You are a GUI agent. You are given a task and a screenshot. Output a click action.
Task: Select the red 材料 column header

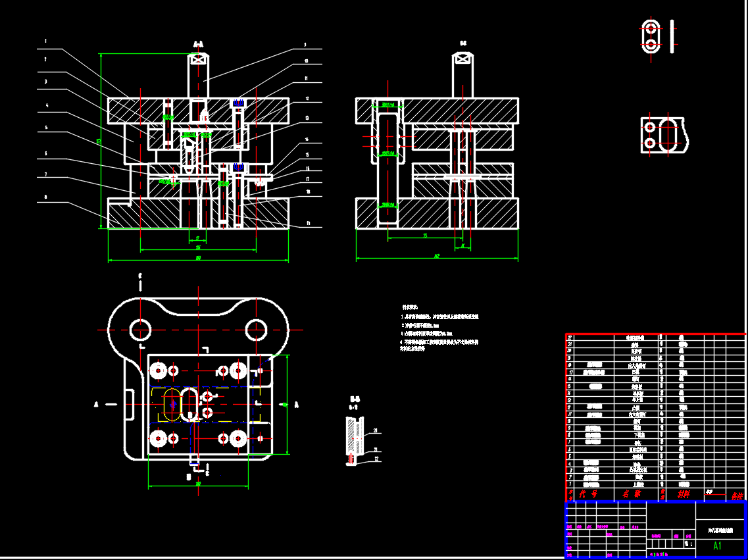tap(684, 494)
